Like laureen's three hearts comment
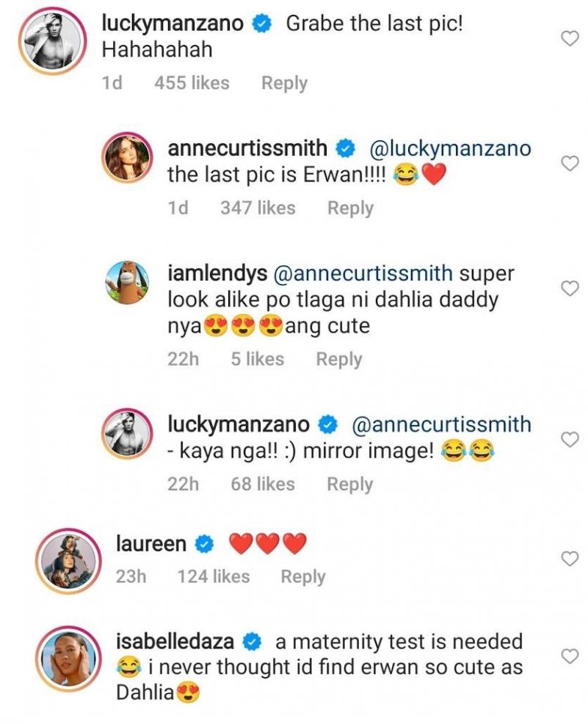Viewport: 588px width, 724px height. [570, 559]
